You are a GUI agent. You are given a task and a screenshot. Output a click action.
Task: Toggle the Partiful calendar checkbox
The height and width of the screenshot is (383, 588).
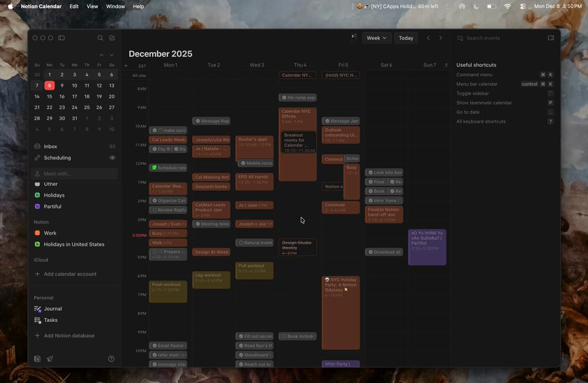pyautogui.click(x=37, y=206)
